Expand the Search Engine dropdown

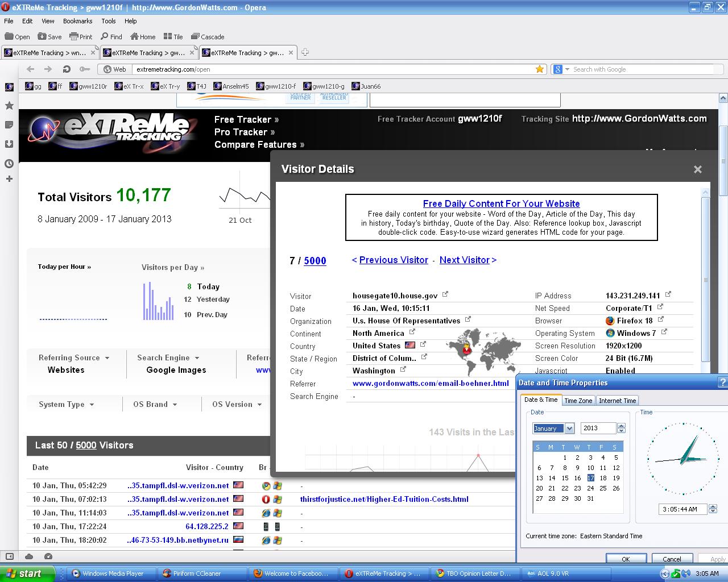click(x=197, y=358)
